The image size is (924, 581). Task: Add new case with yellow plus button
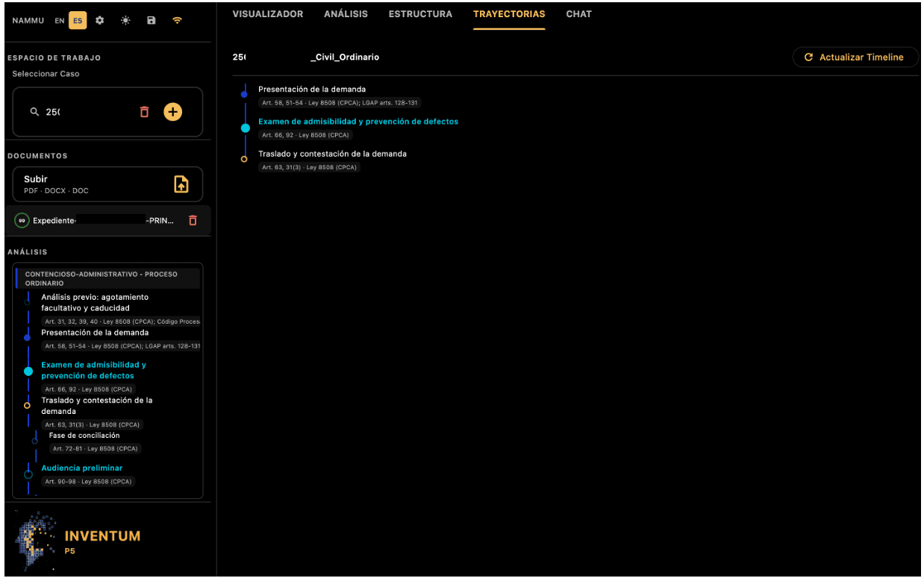(x=172, y=112)
